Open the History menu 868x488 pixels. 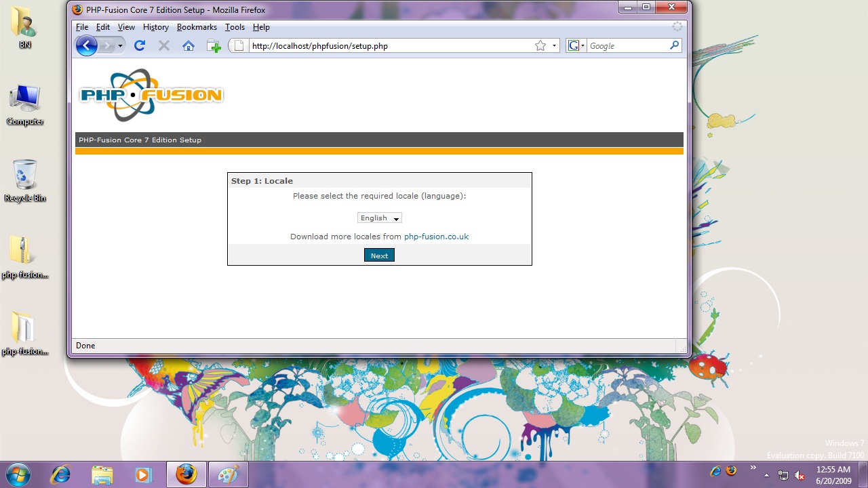pos(155,27)
